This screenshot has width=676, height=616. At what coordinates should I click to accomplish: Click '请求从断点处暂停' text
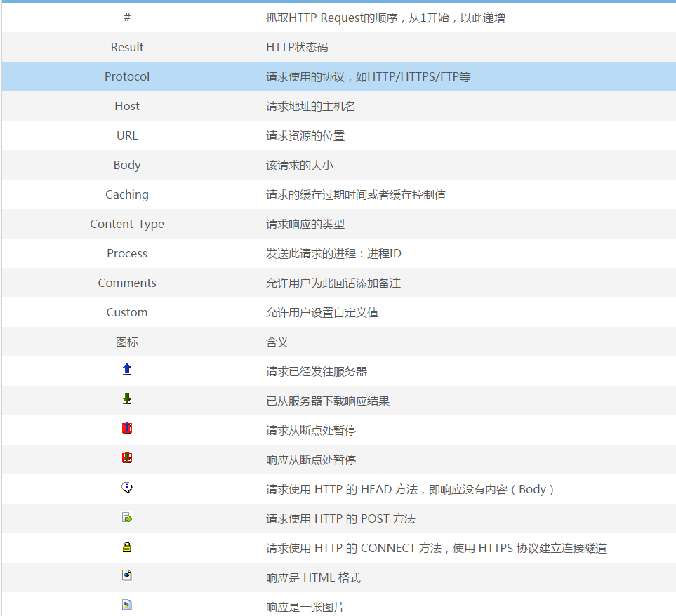click(311, 431)
